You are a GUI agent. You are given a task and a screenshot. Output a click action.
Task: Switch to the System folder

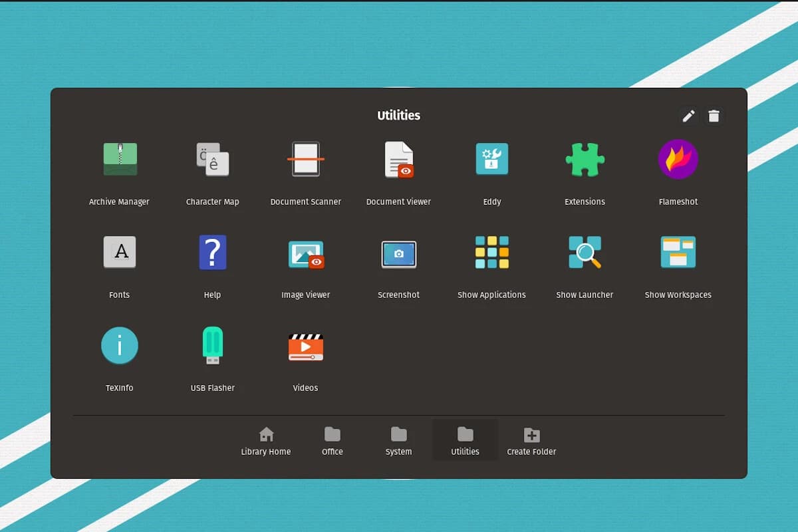[399, 442]
